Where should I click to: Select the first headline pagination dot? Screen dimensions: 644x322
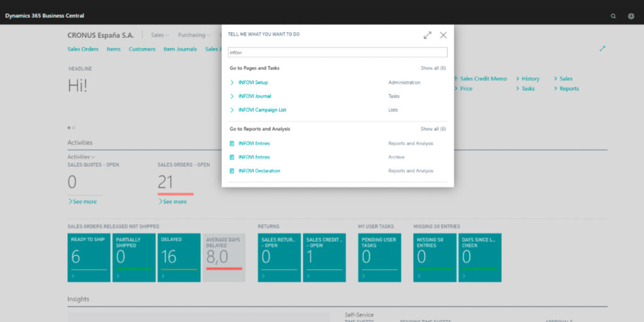tap(69, 128)
